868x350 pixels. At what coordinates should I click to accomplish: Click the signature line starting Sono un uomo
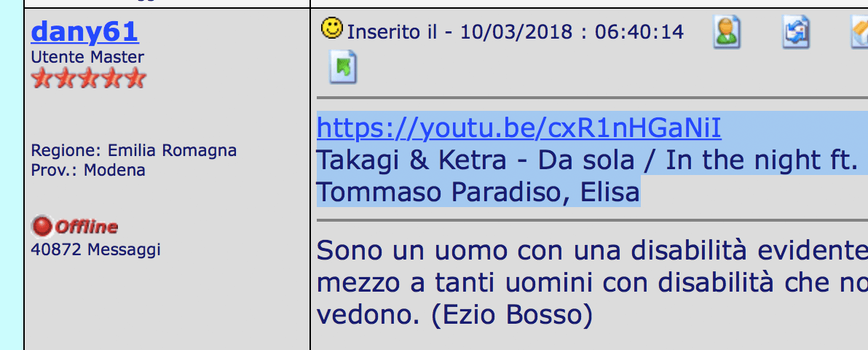(x=592, y=251)
